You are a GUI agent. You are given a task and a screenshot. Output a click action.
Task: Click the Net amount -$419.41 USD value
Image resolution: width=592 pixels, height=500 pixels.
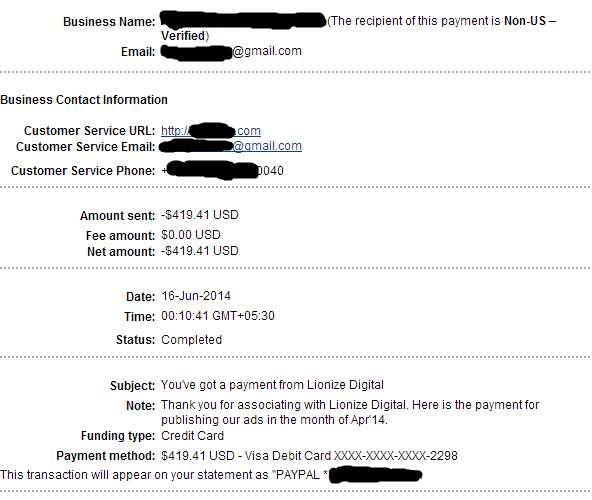200,251
